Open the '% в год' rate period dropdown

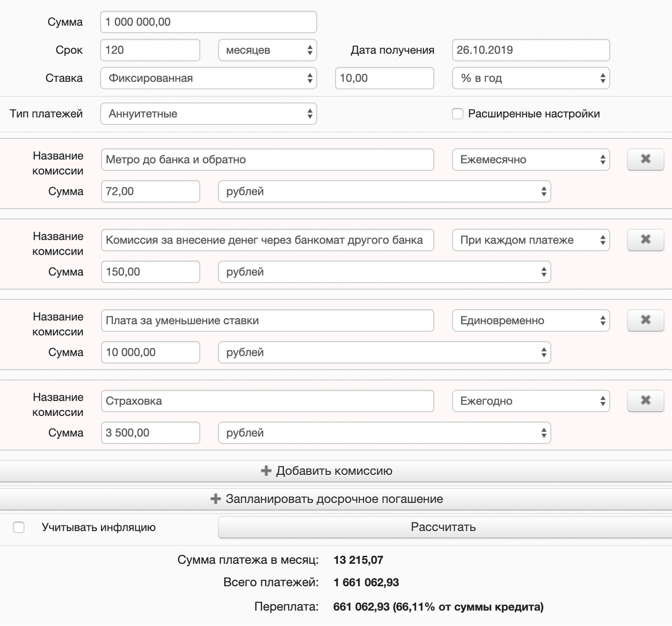point(531,78)
